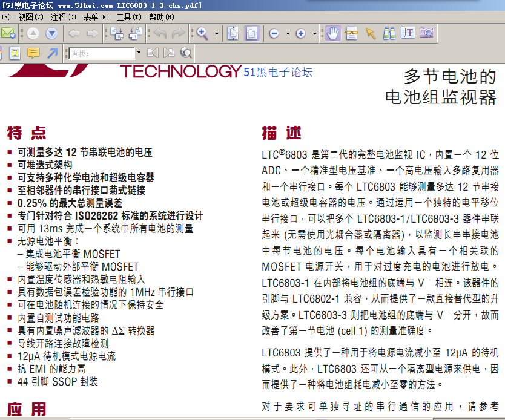Click the text 可测量多达 12 节串联电池的电压

pos(85,153)
